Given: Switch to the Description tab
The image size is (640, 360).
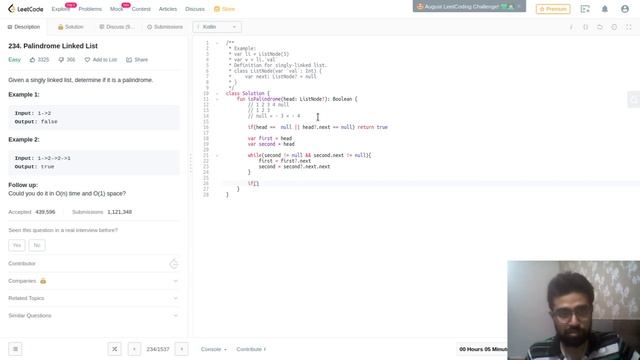Looking at the screenshot, I should click(x=24, y=27).
